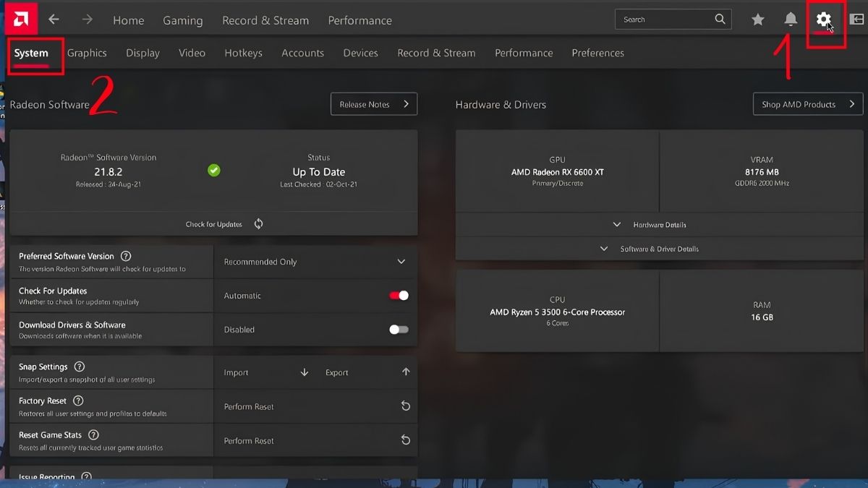Screen dimensions: 868x488
Task: Click the Shop AMD Products button
Action: (807, 104)
